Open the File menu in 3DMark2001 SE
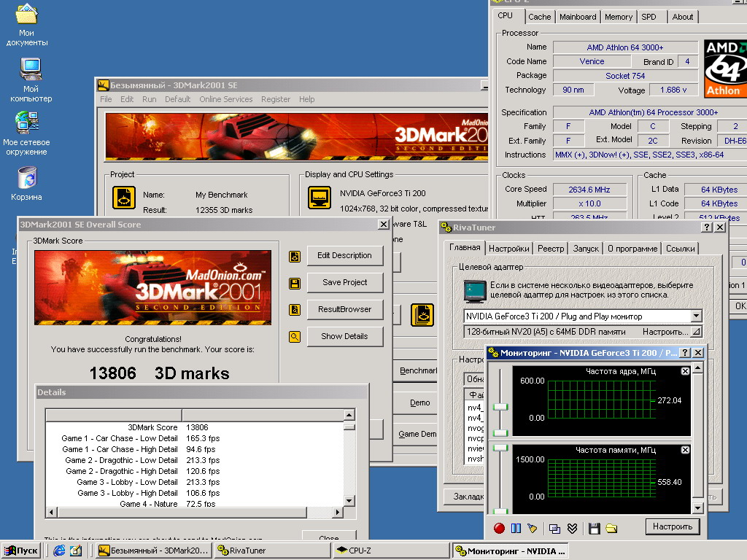This screenshot has height=560, width=747. click(106, 99)
